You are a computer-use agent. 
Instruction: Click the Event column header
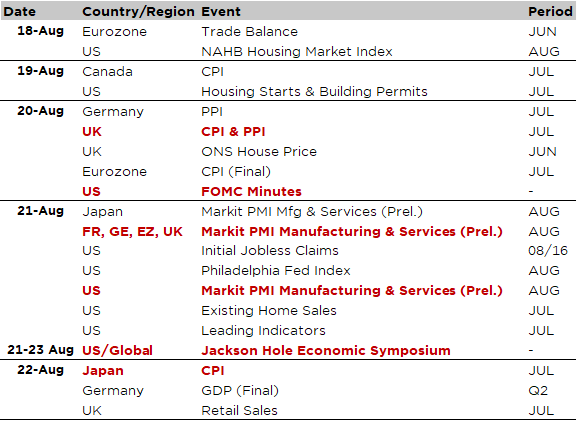coord(221,11)
